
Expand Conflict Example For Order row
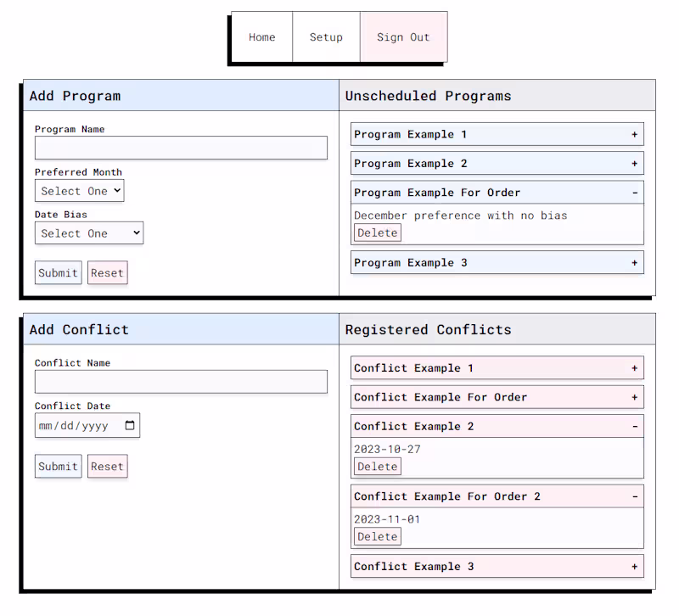click(x=497, y=397)
